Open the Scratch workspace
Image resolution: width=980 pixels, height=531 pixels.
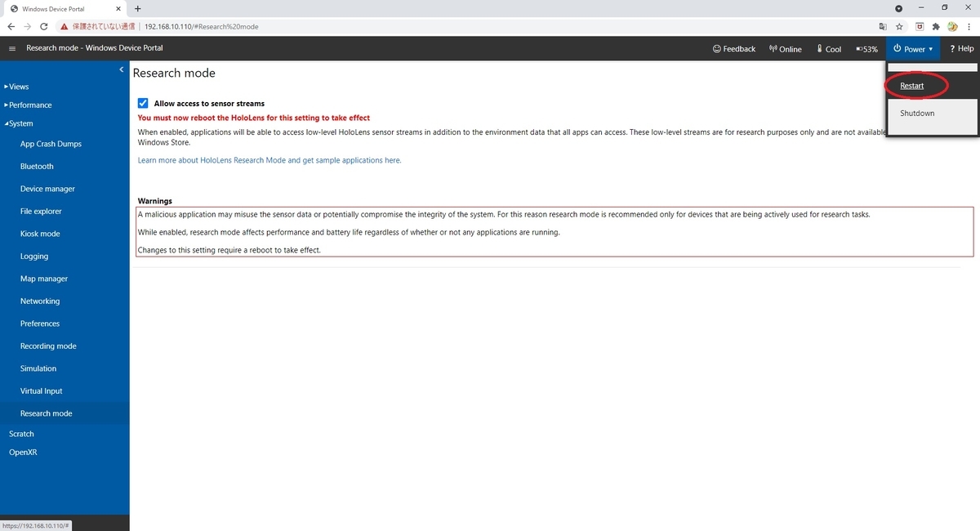(x=21, y=434)
